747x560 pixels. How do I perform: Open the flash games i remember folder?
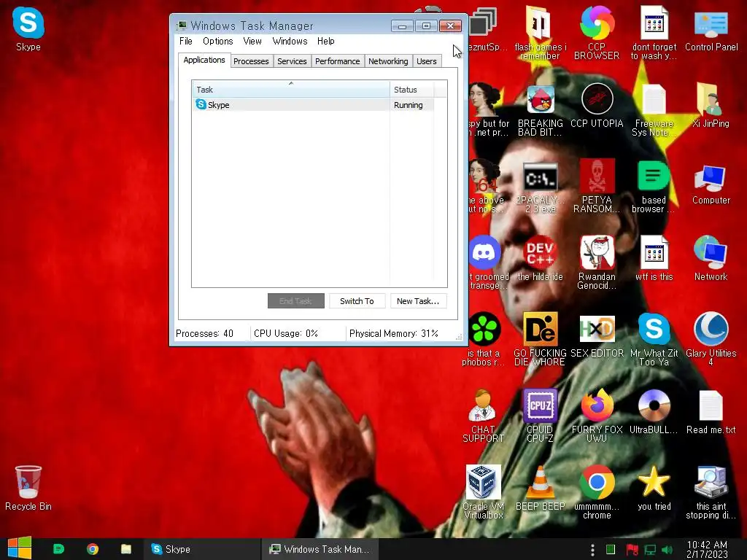tap(540, 32)
